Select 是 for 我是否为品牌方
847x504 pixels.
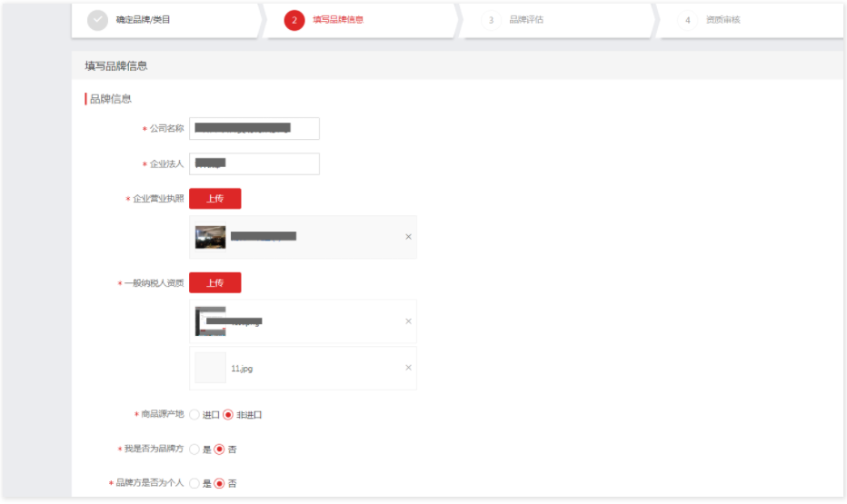point(194,450)
